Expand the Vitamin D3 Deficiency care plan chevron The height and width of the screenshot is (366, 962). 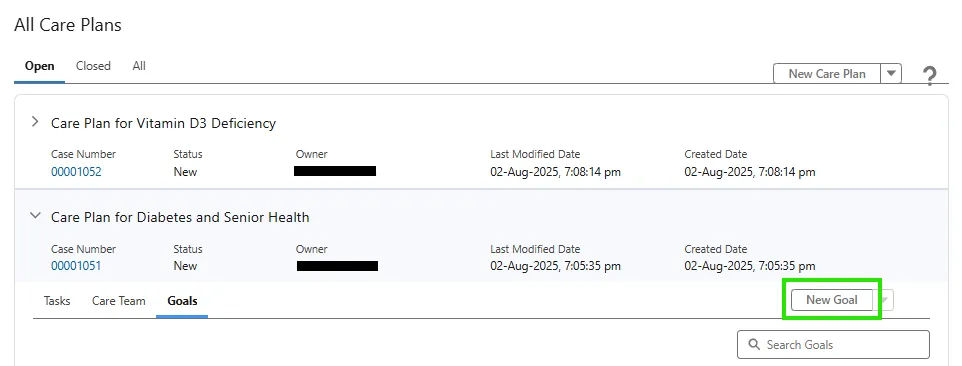[35, 122]
